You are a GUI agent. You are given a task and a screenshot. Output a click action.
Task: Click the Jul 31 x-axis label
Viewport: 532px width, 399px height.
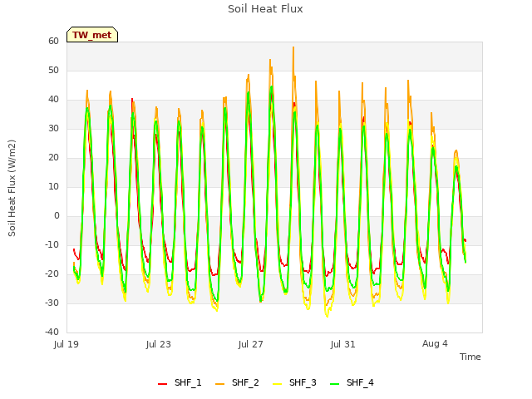tap(342, 344)
